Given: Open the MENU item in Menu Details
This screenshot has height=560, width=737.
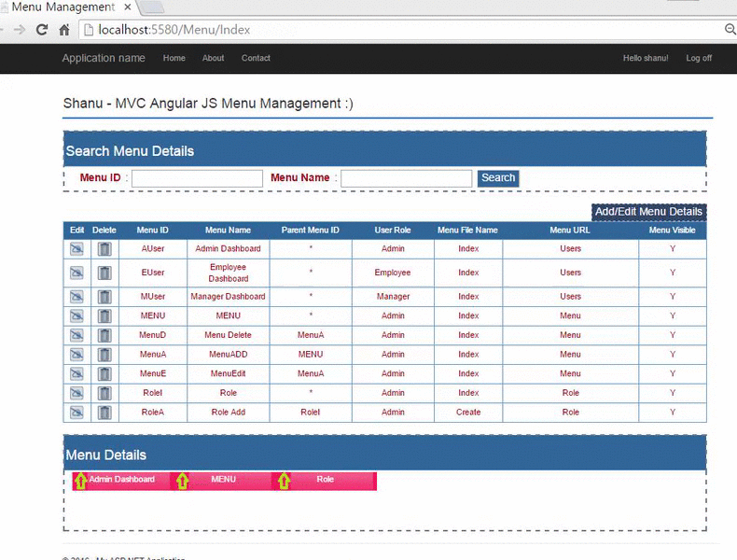Looking at the screenshot, I should (223, 479).
